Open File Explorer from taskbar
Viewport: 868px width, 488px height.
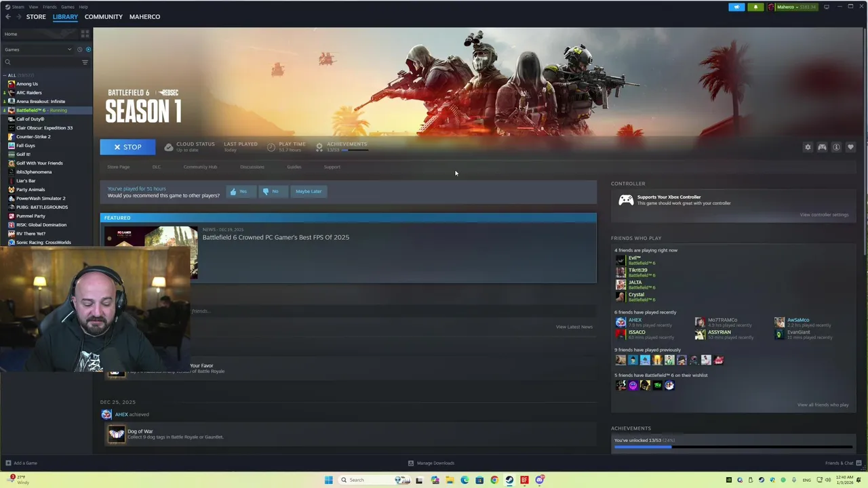(450, 481)
